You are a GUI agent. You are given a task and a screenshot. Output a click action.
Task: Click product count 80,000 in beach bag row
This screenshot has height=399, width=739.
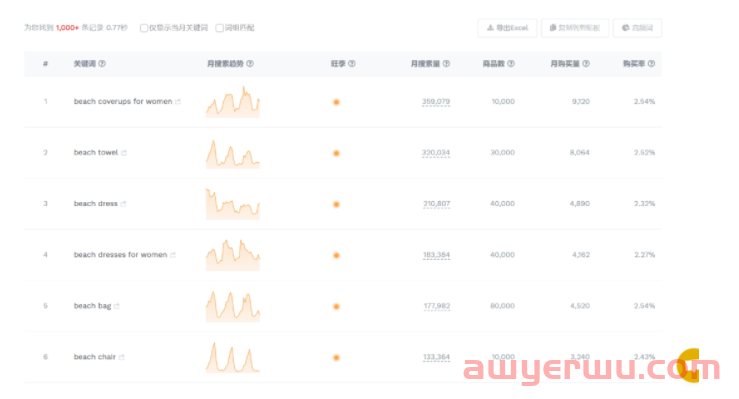click(502, 306)
